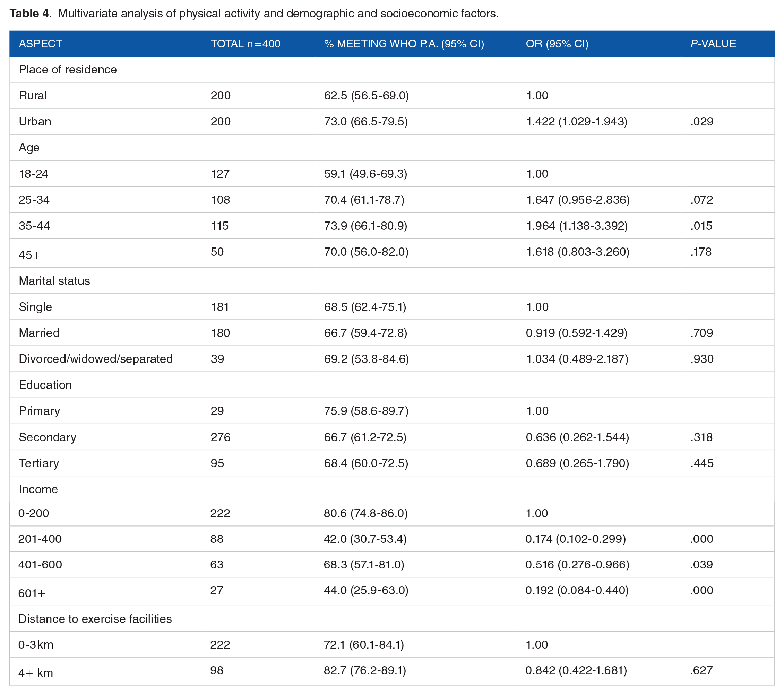
Task: Click the Education section heading
Action: point(45,385)
